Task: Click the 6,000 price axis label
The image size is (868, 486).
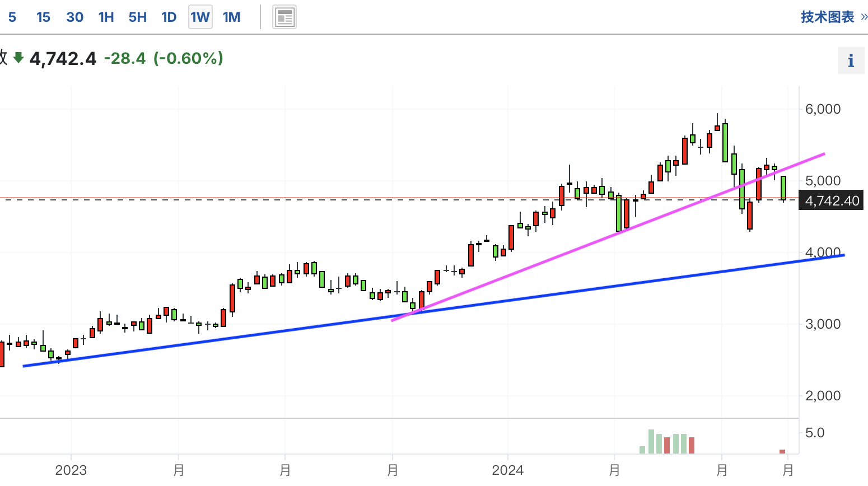Action: 823,109
